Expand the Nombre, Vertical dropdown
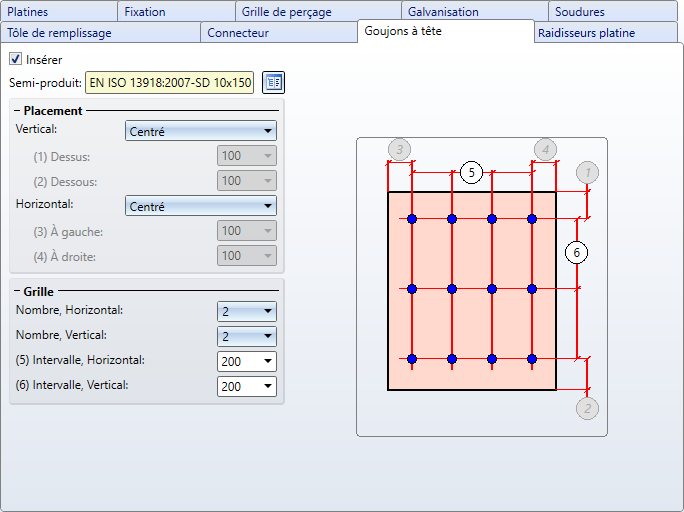Viewport: 684px width, 512px height. (x=246, y=336)
